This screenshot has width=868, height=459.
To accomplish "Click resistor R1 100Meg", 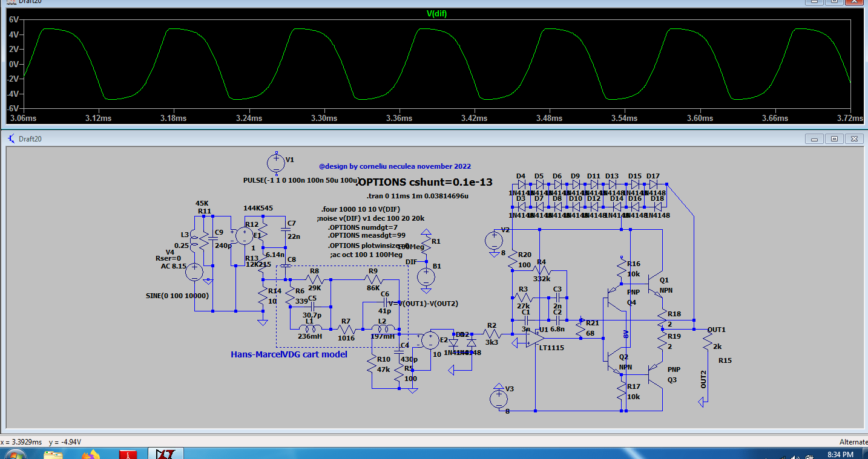I will pyautogui.click(x=426, y=246).
